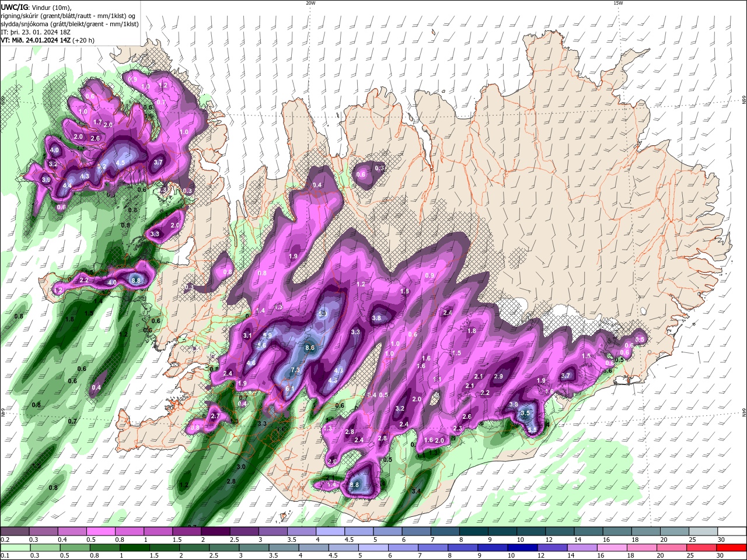Click the 3.9 precipitation value
Image resolution: width=747 pixels, height=560 pixels.
coord(46,180)
